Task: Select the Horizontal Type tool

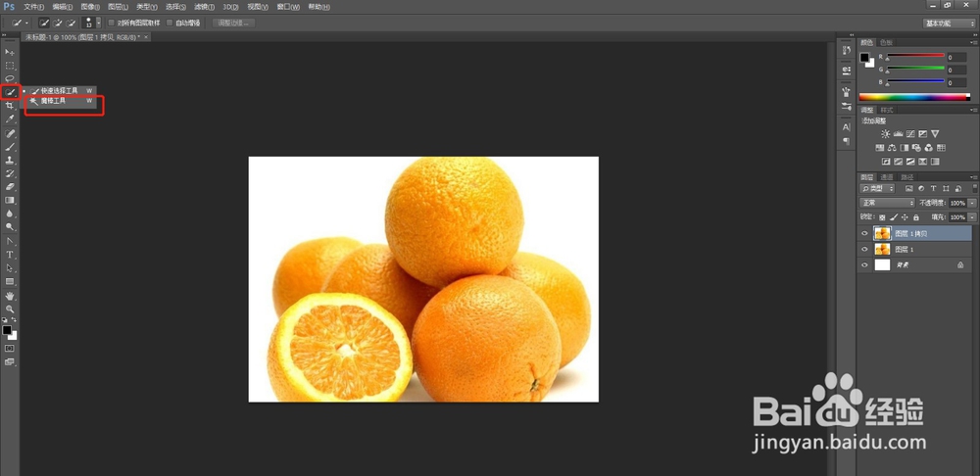Action: tap(10, 255)
